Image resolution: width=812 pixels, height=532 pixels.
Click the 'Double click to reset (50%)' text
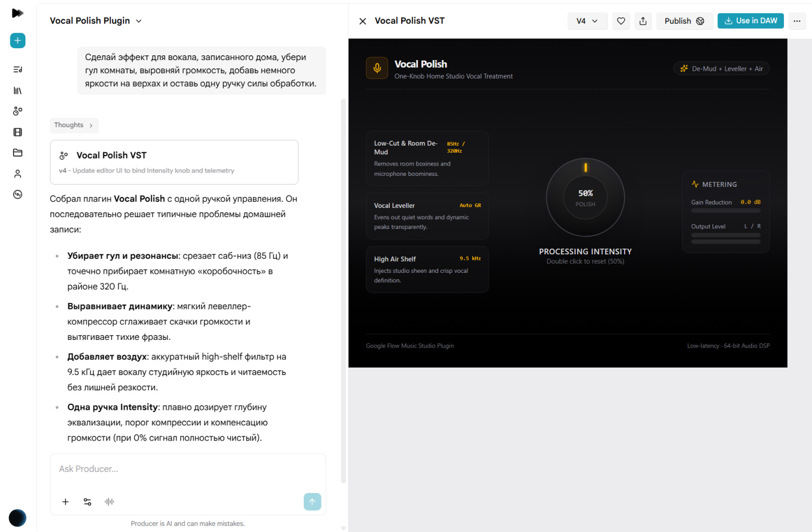pyautogui.click(x=585, y=261)
